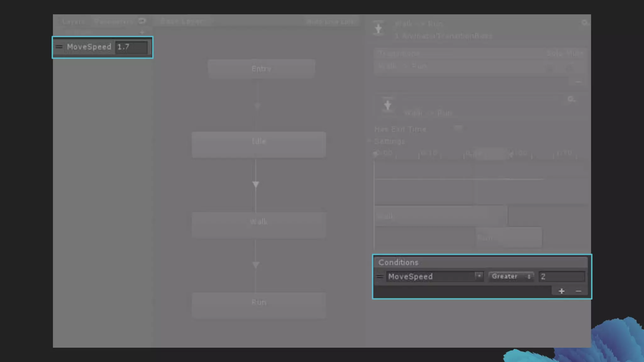Select the Run state node

258,305
